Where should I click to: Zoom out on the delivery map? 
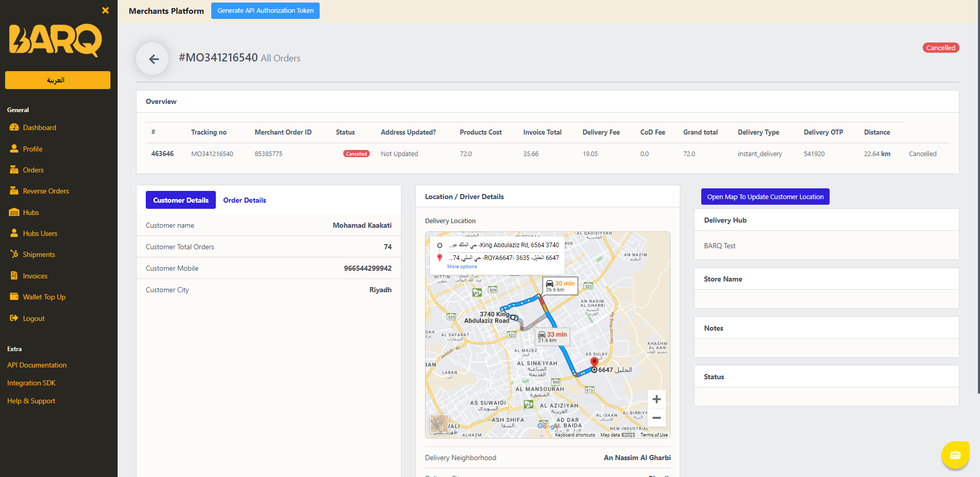pyautogui.click(x=656, y=418)
